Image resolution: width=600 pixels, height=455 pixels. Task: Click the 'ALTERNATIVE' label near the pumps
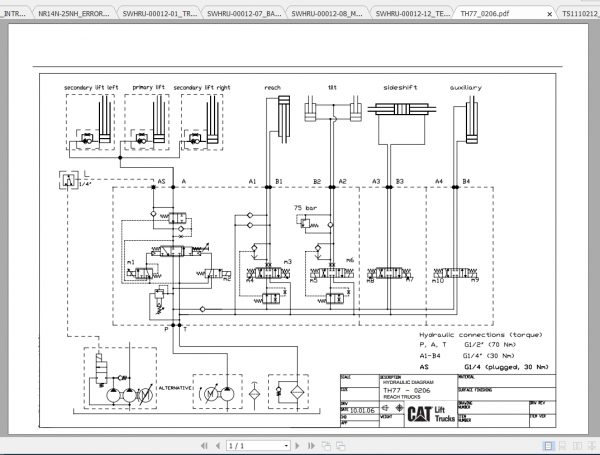tap(175, 388)
